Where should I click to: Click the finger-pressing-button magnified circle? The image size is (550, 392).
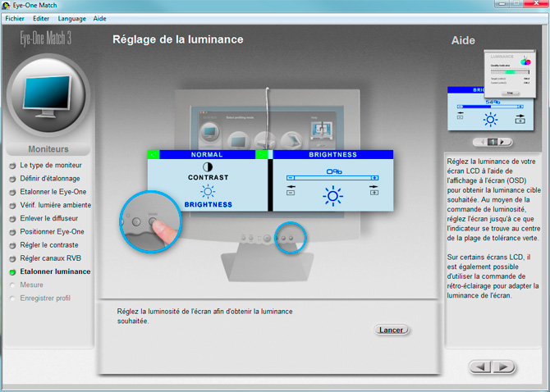pos(150,221)
